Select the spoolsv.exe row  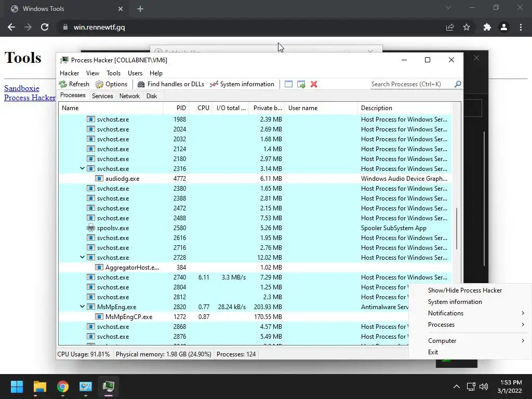[255, 228]
